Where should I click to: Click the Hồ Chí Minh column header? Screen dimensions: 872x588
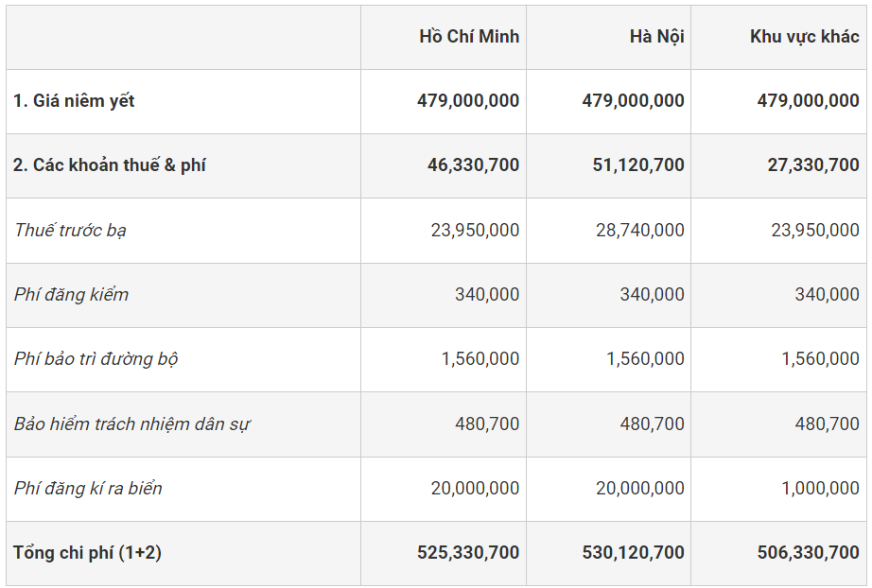click(x=469, y=37)
